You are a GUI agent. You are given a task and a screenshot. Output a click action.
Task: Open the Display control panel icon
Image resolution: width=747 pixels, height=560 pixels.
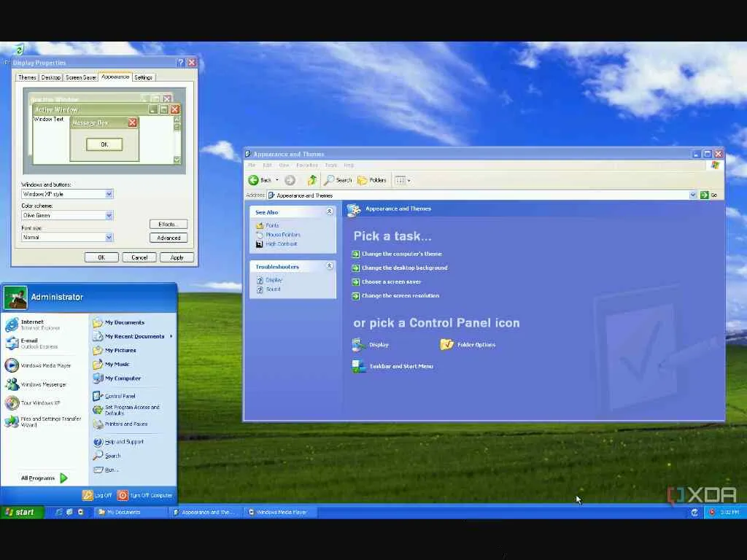pos(370,344)
